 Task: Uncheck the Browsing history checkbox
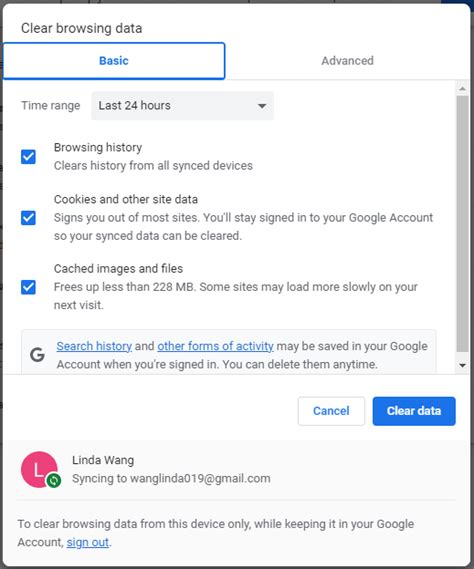point(28,157)
